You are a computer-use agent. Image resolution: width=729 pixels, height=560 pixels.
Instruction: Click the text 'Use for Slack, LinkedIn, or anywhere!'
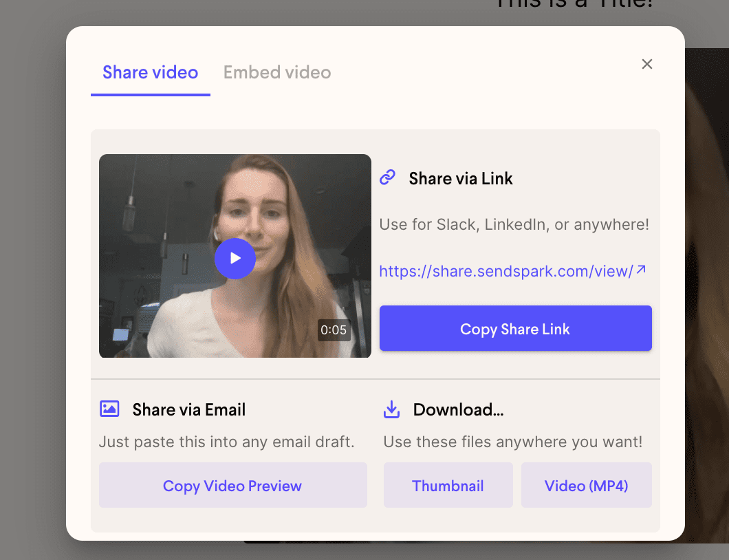[x=514, y=224]
